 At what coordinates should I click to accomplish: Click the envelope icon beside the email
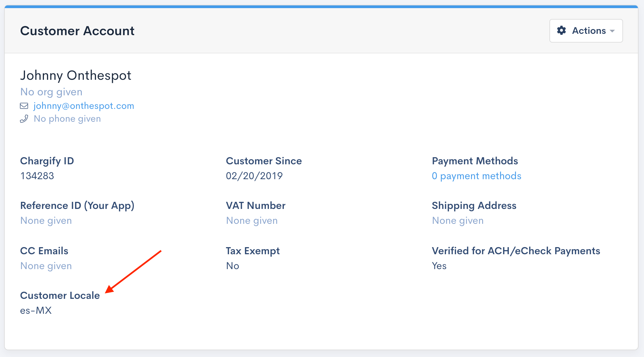click(x=24, y=105)
